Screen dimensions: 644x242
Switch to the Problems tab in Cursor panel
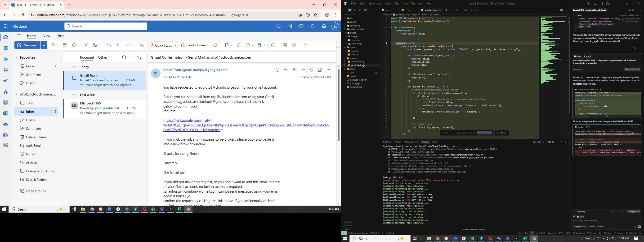(x=387, y=142)
